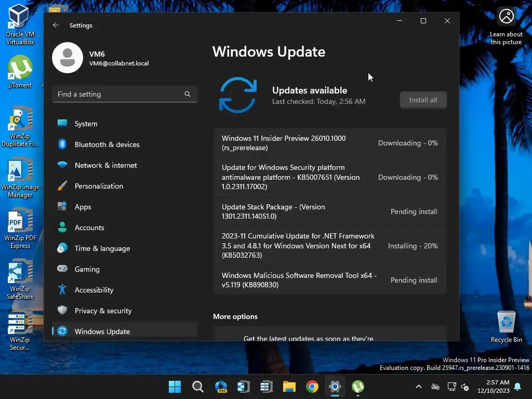Viewport: 532px width, 399px height.
Task: Click the Installing - 20% status text
Action: [x=413, y=246]
